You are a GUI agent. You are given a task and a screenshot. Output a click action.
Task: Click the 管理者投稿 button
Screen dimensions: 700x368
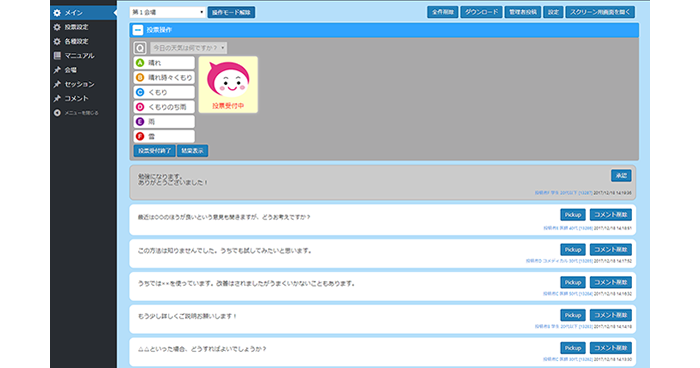[x=522, y=12]
